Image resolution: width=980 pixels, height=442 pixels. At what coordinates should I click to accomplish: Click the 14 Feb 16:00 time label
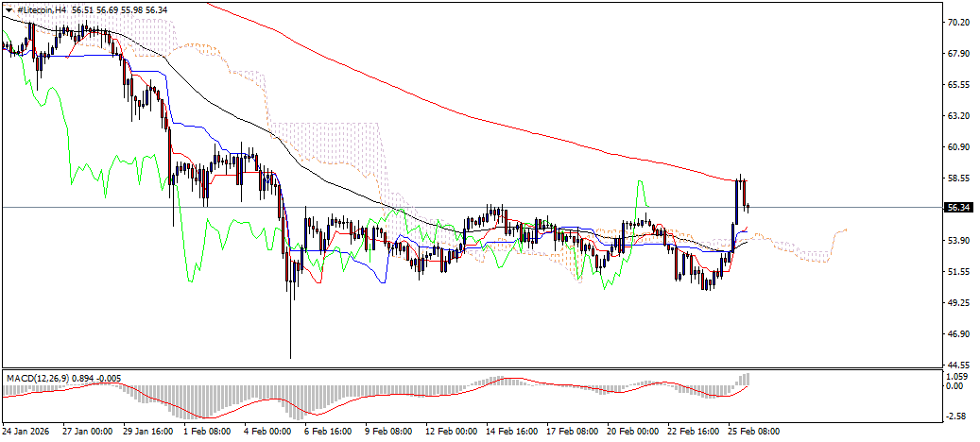512,432
